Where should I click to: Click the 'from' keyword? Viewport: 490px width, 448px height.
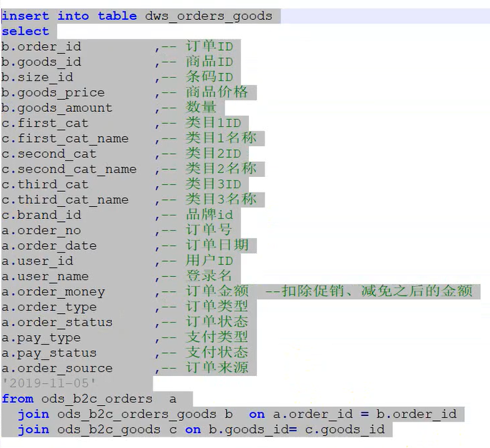[18, 399]
